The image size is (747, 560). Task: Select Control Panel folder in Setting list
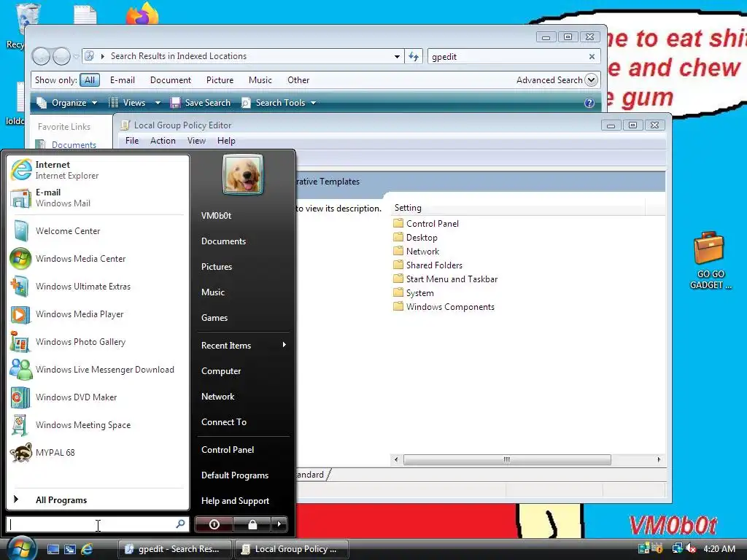(x=426, y=223)
